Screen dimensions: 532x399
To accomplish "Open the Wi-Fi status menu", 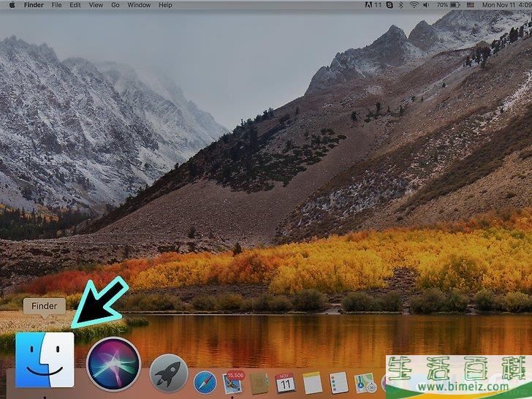I will click(414, 4).
